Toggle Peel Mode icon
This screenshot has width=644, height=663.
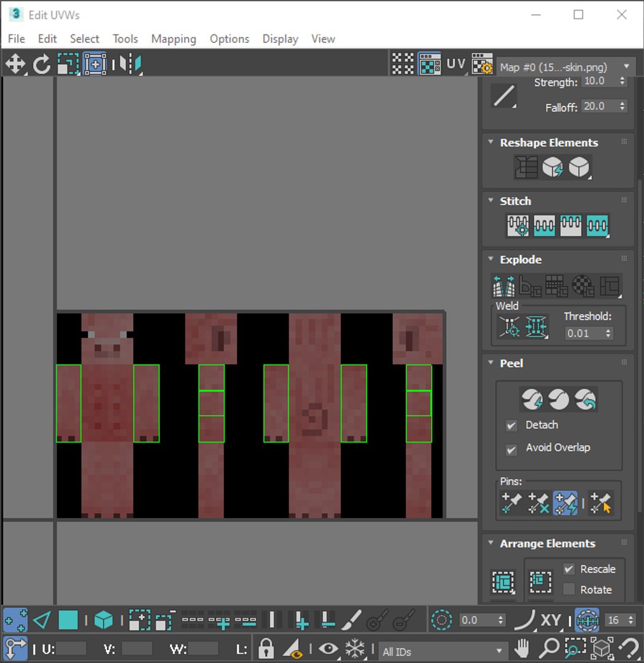point(558,399)
